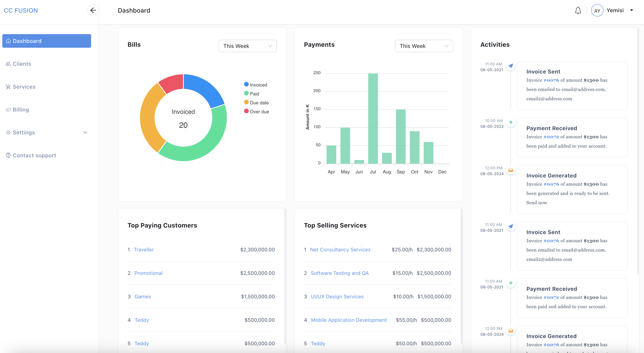Screen dimensions: 644x353
Task: Click the Clients people icon
Action: (8, 64)
